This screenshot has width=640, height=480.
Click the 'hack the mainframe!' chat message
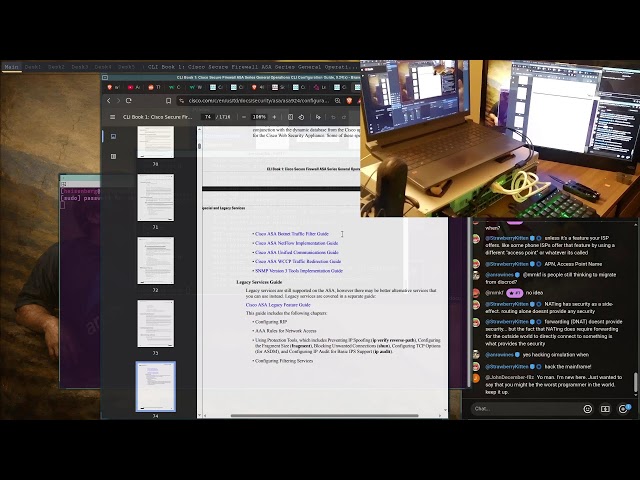[x=568, y=367]
